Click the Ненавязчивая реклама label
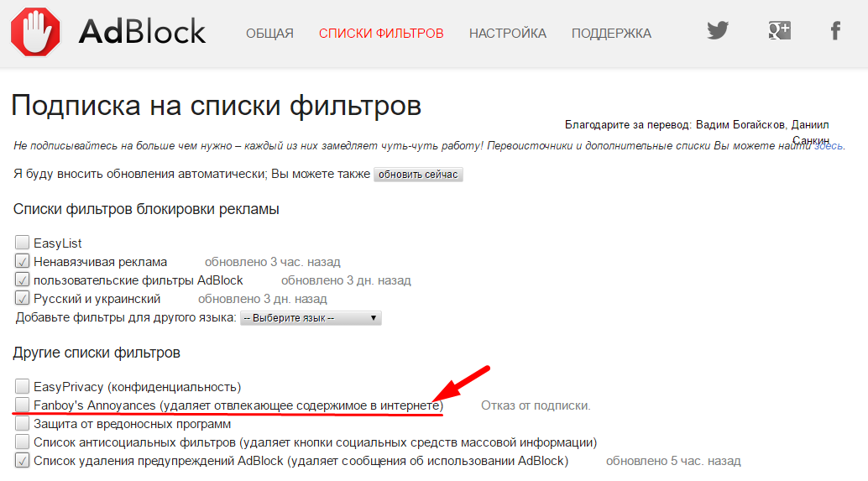The height and width of the screenshot is (481, 868). pyautogui.click(x=100, y=262)
